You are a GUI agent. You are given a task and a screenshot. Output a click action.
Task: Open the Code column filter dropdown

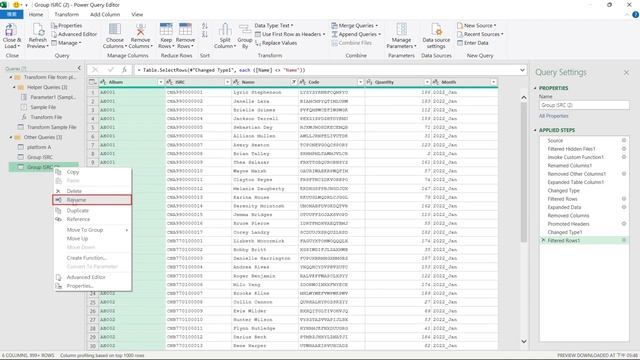point(360,82)
